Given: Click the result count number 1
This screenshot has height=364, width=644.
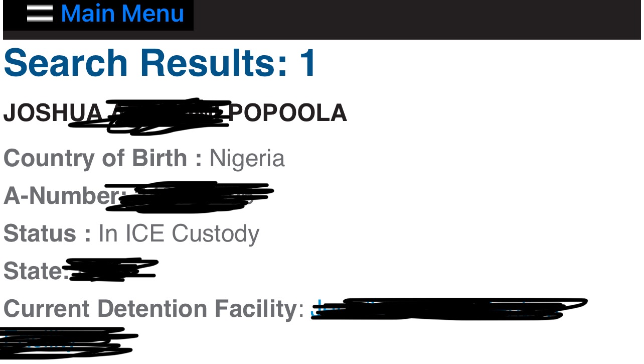Looking at the screenshot, I should (x=307, y=63).
